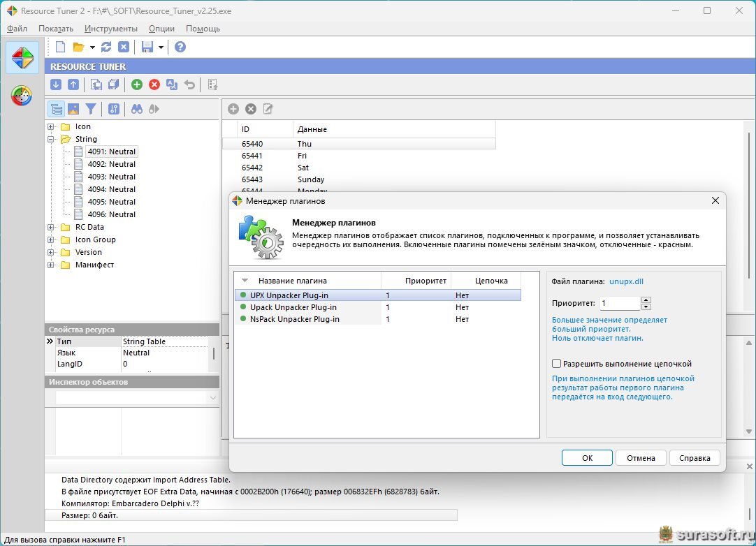Confirm the plugin manager with OK
The image size is (756, 546).
(x=587, y=458)
